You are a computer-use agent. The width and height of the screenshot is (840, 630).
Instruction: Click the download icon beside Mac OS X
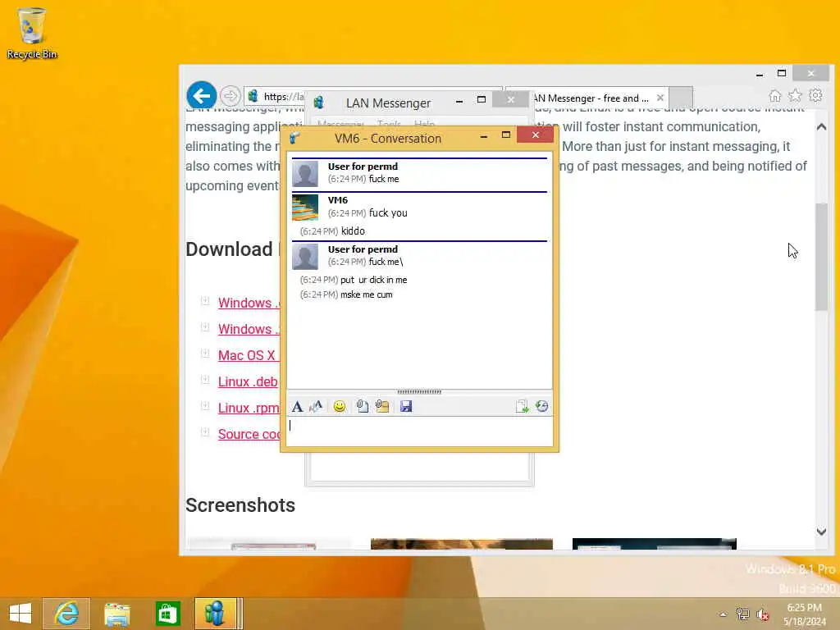click(x=204, y=354)
